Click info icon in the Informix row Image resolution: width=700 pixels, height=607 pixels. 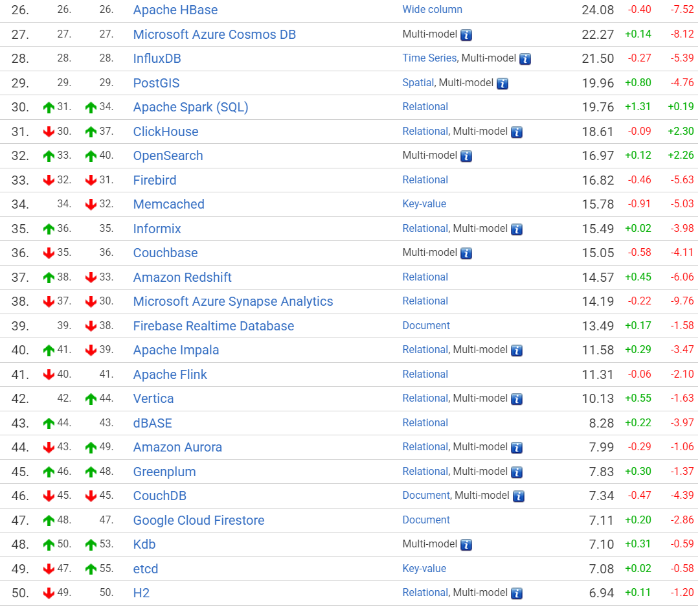coord(517,229)
